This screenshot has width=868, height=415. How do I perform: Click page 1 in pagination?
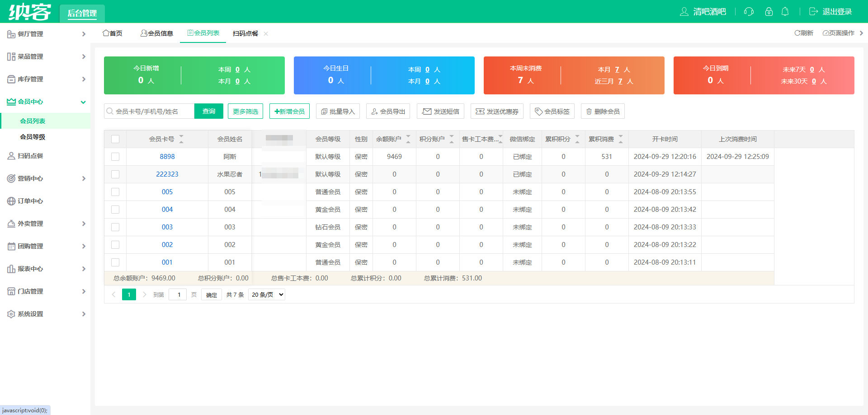tap(129, 294)
